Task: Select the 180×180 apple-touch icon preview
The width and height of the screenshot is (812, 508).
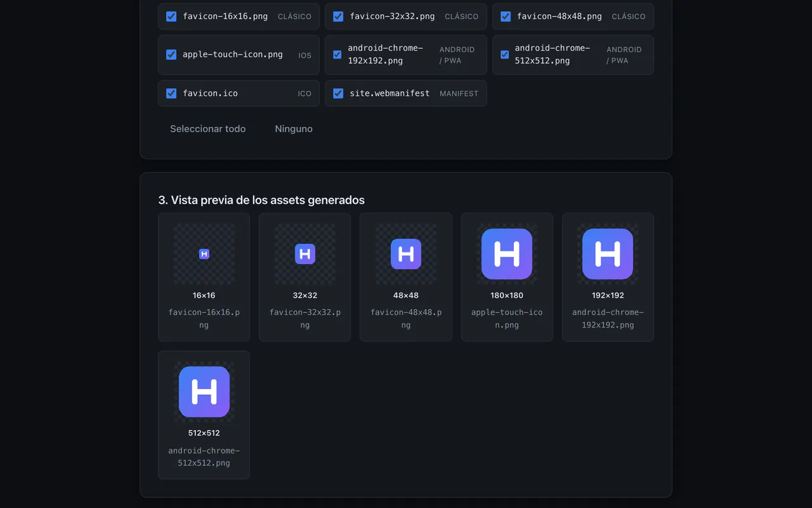Action: pyautogui.click(x=507, y=254)
